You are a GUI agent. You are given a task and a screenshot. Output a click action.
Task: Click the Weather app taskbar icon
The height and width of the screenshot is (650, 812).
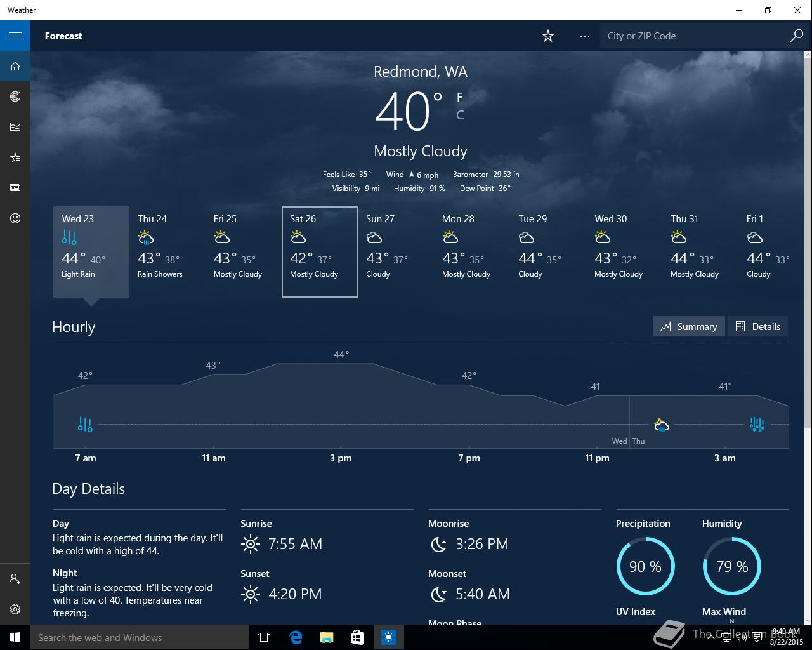[x=388, y=637]
